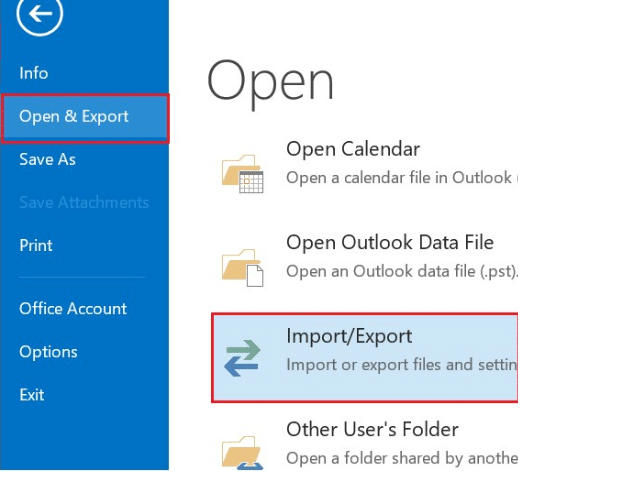
Task: Click the Open Calendar folder icon
Action: point(242,174)
